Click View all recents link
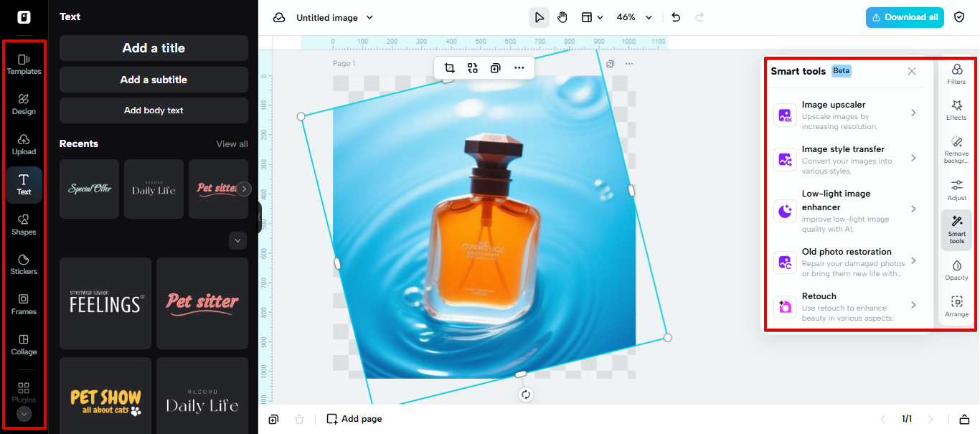Image resolution: width=980 pixels, height=434 pixels. [x=232, y=144]
